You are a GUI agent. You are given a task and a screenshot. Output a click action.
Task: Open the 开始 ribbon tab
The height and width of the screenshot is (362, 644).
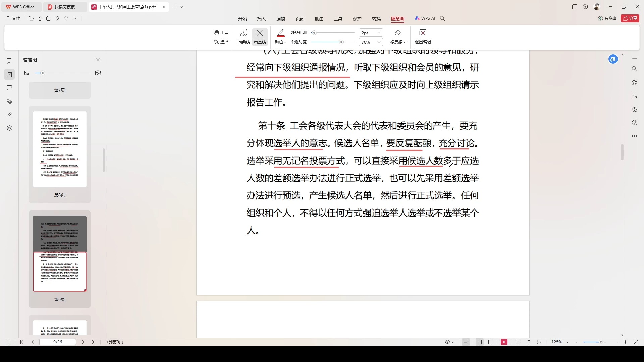pyautogui.click(x=243, y=19)
